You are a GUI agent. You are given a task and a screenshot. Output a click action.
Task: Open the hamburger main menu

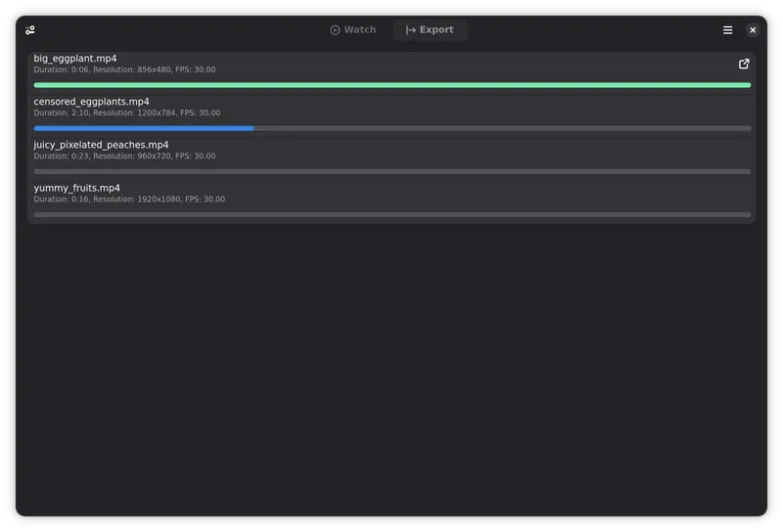[727, 30]
